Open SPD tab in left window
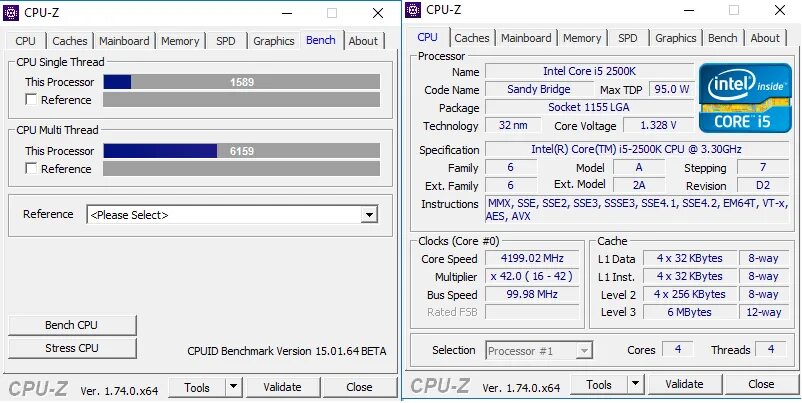The height and width of the screenshot is (403, 802). (x=226, y=41)
